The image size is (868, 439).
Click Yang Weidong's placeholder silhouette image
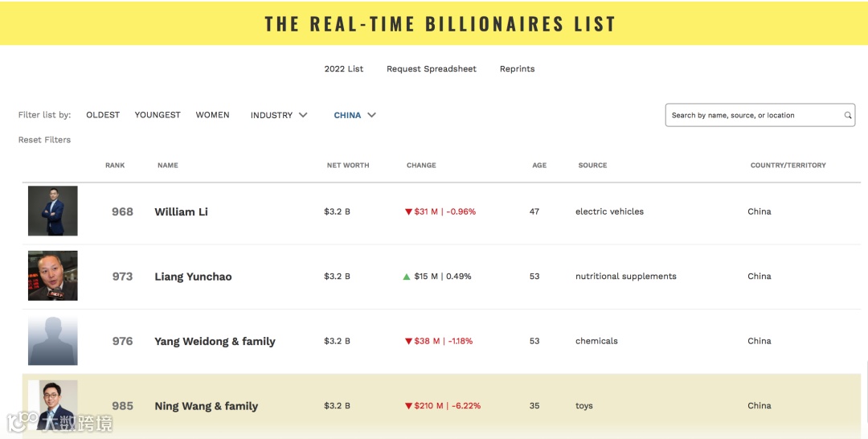coord(53,341)
